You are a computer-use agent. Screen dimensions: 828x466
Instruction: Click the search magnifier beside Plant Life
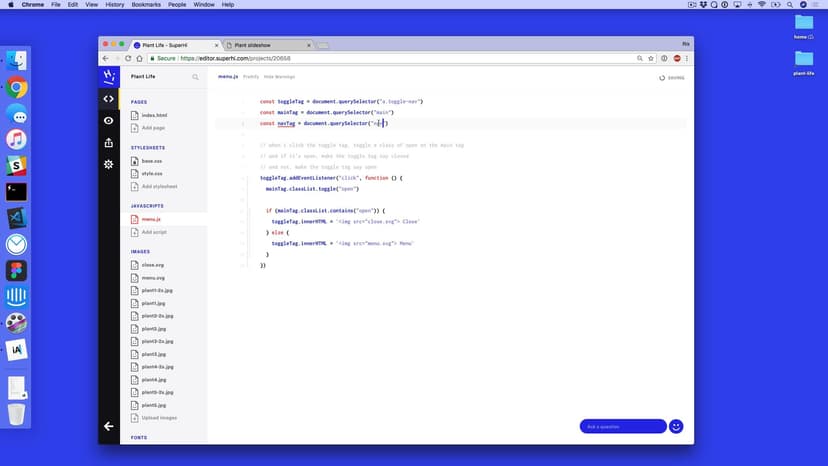click(x=196, y=77)
